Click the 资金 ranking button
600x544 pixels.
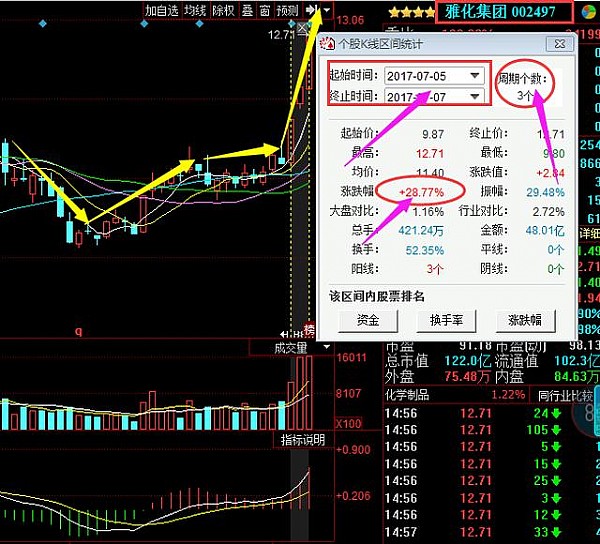tap(367, 320)
